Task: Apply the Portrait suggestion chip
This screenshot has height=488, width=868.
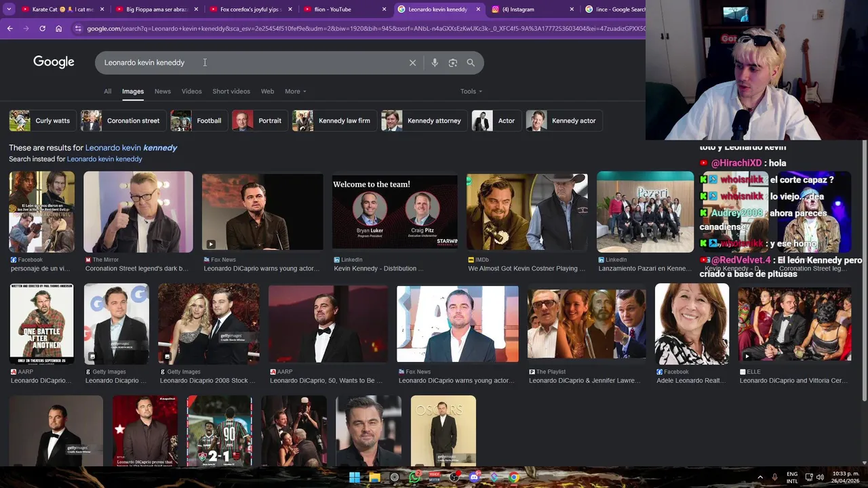Action: click(x=258, y=121)
